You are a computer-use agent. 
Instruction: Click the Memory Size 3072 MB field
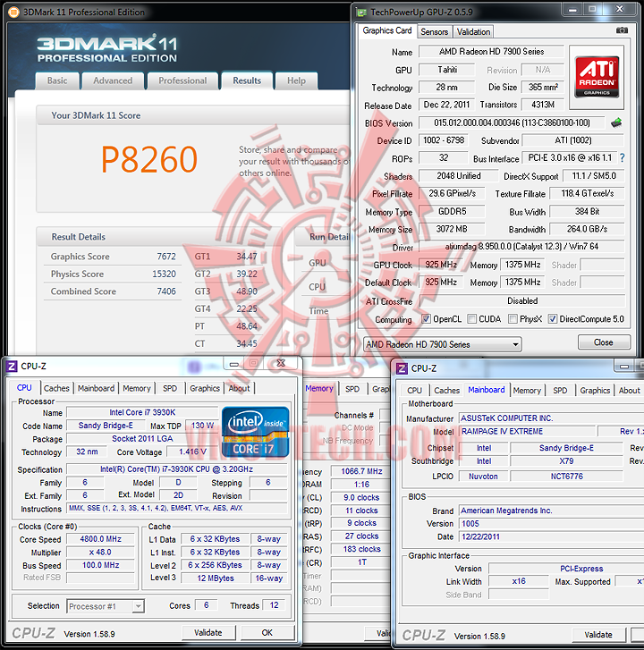pyautogui.click(x=452, y=229)
